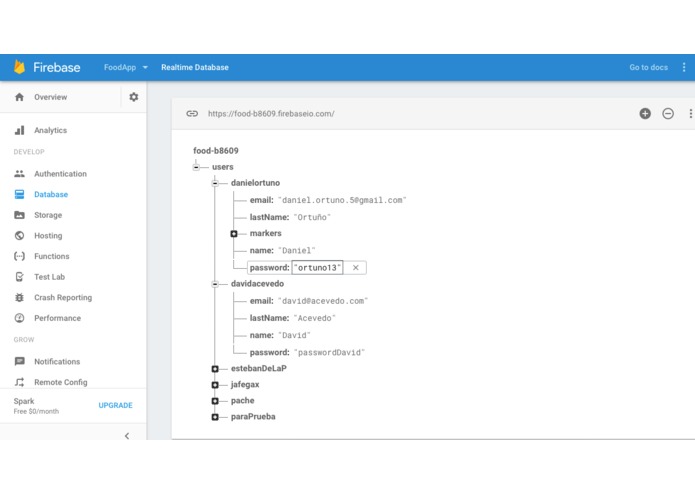This screenshot has height=494, width=695.
Task: Click the Test Lab checklist icon
Action: (19, 277)
